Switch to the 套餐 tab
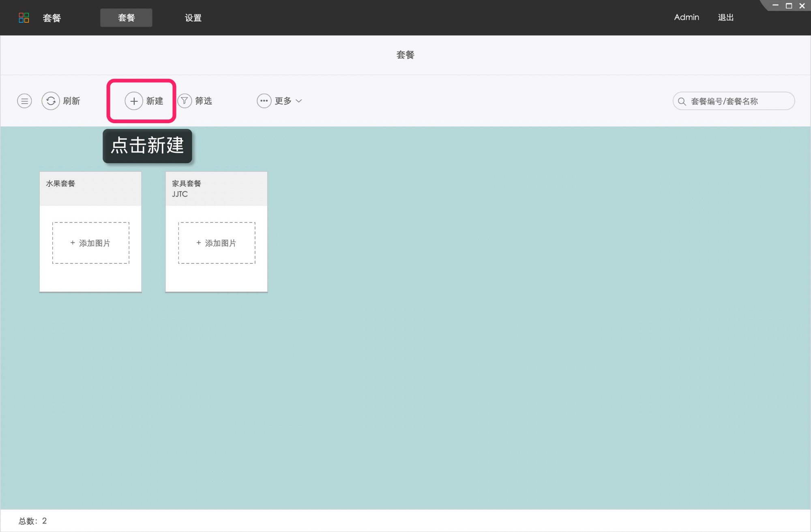Image resolution: width=811 pixels, height=532 pixels. click(x=126, y=17)
